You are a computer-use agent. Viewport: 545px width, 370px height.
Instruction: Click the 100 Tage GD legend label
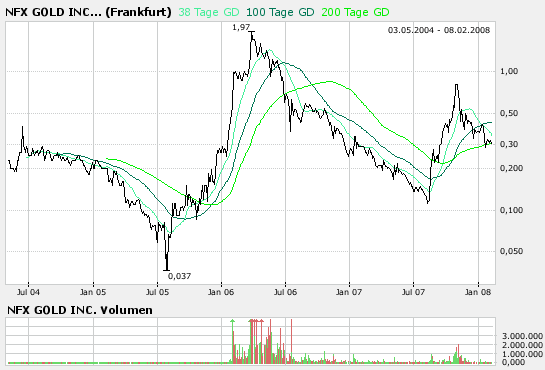tap(280, 13)
